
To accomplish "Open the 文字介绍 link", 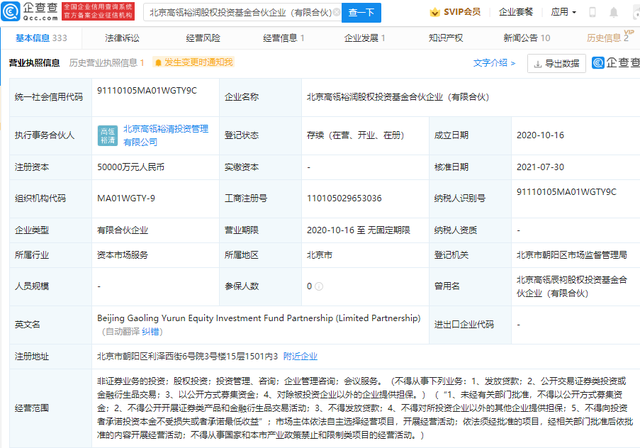I will pos(494,63).
